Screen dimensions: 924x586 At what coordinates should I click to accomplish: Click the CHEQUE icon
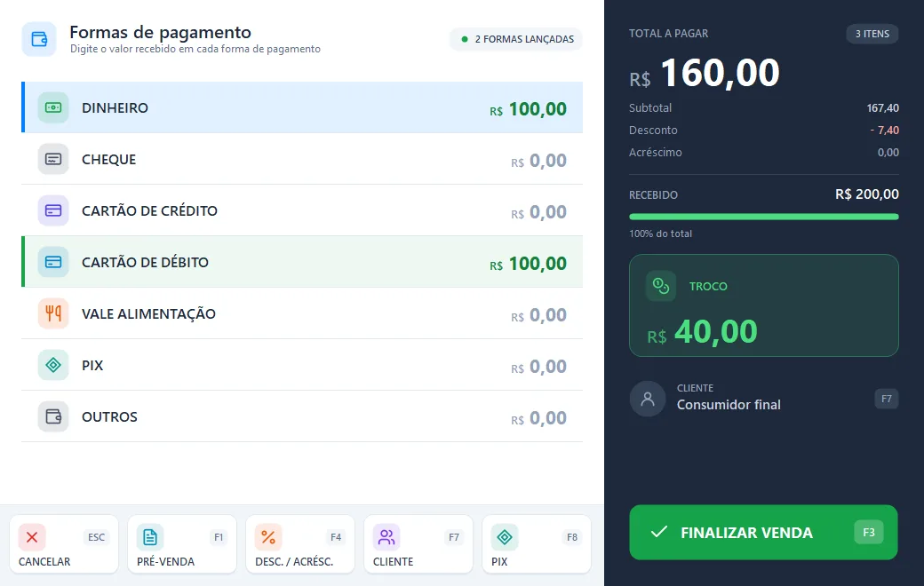click(53, 160)
